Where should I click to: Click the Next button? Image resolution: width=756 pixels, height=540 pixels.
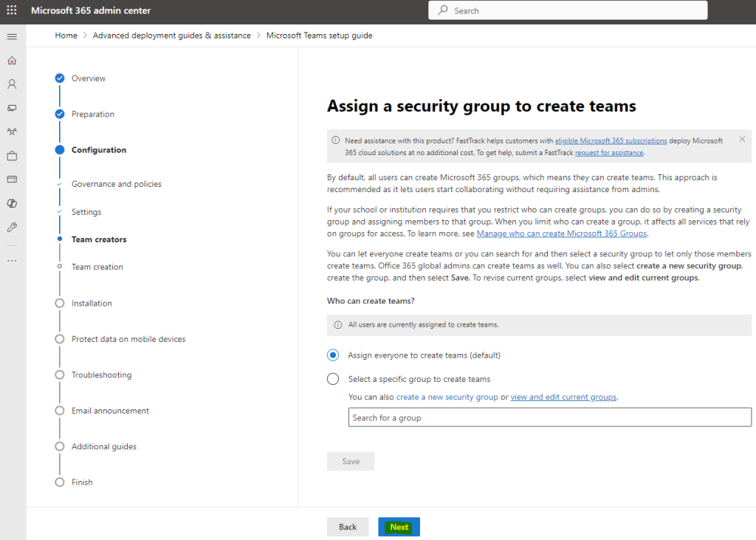399,527
